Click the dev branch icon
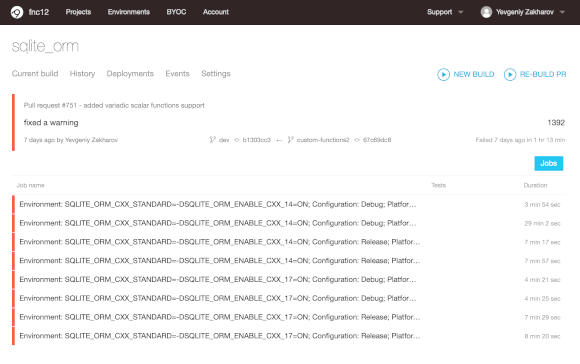The width and height of the screenshot is (580, 364). pyautogui.click(x=213, y=140)
